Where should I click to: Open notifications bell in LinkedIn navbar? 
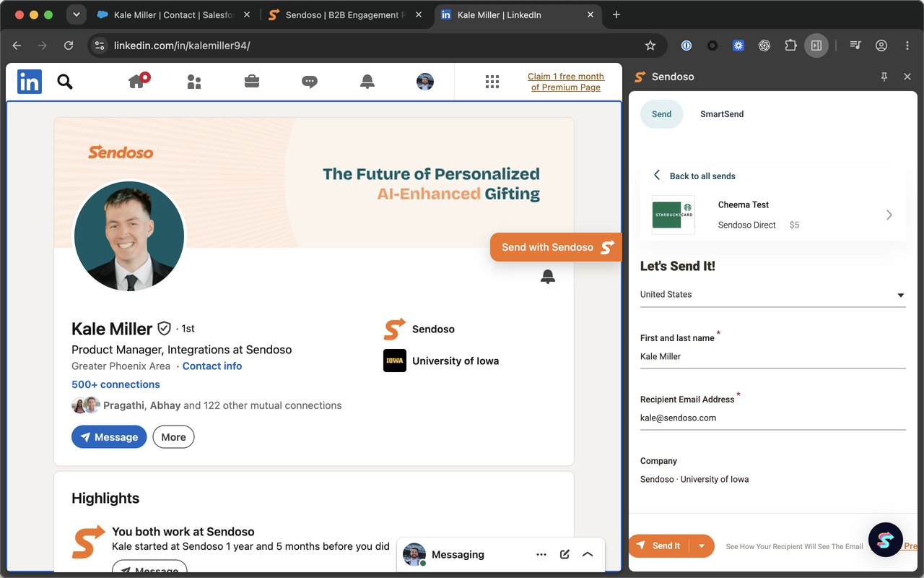pyautogui.click(x=367, y=82)
